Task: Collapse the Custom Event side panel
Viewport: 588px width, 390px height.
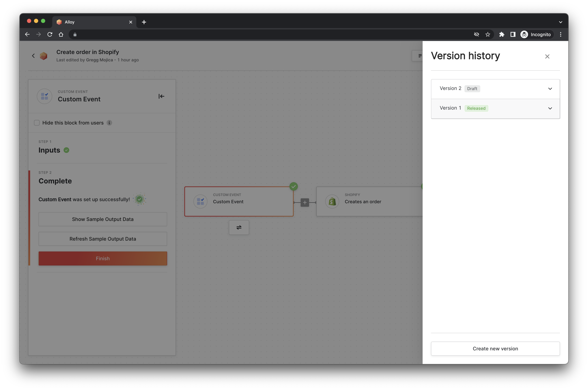Action: pos(161,96)
